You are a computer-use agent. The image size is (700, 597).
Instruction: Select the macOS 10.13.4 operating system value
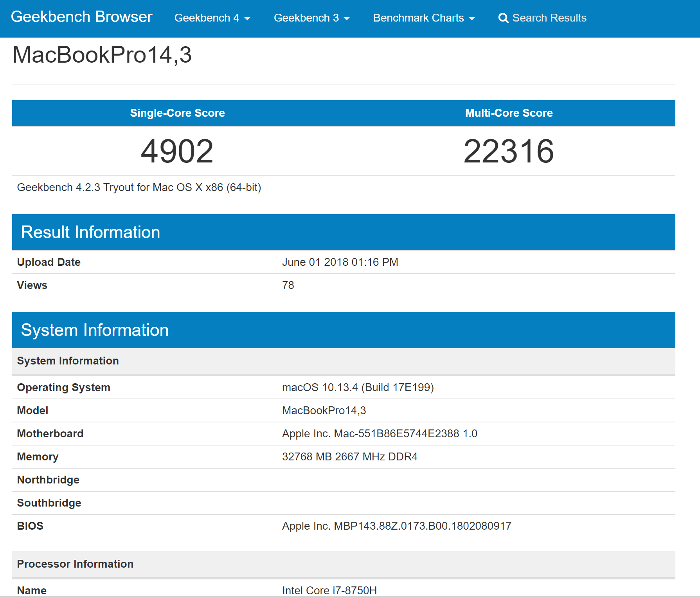(x=358, y=388)
